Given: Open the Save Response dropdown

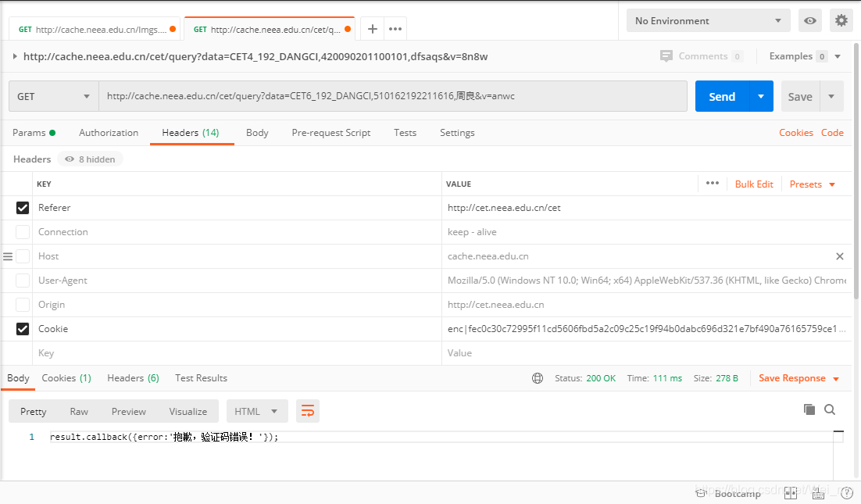Looking at the screenshot, I should coord(799,378).
